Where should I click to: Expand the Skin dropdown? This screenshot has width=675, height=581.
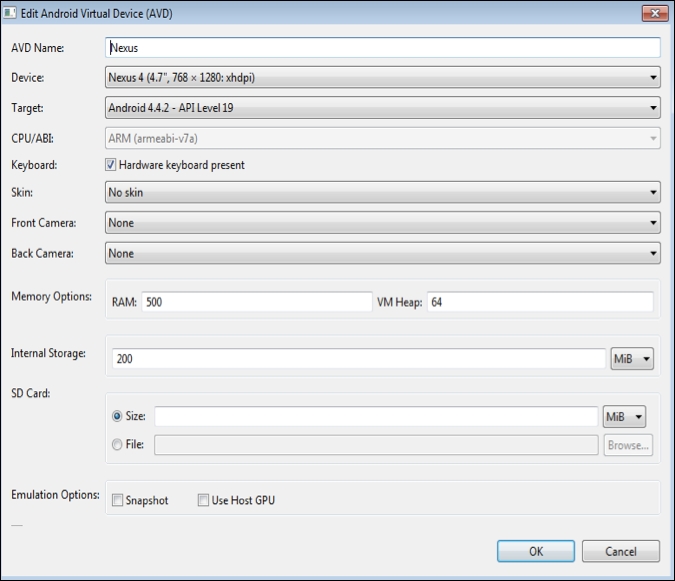point(383,192)
